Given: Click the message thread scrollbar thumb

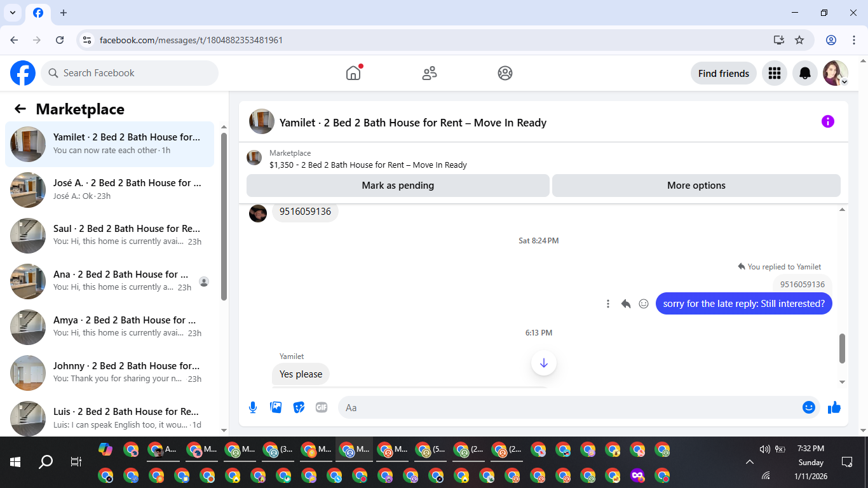Looking at the screenshot, I should 843,348.
